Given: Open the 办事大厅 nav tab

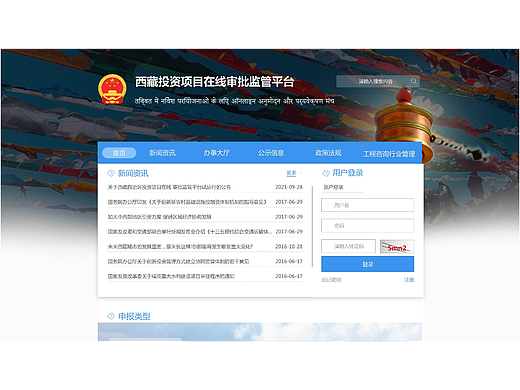Looking at the screenshot, I should 217,153.
